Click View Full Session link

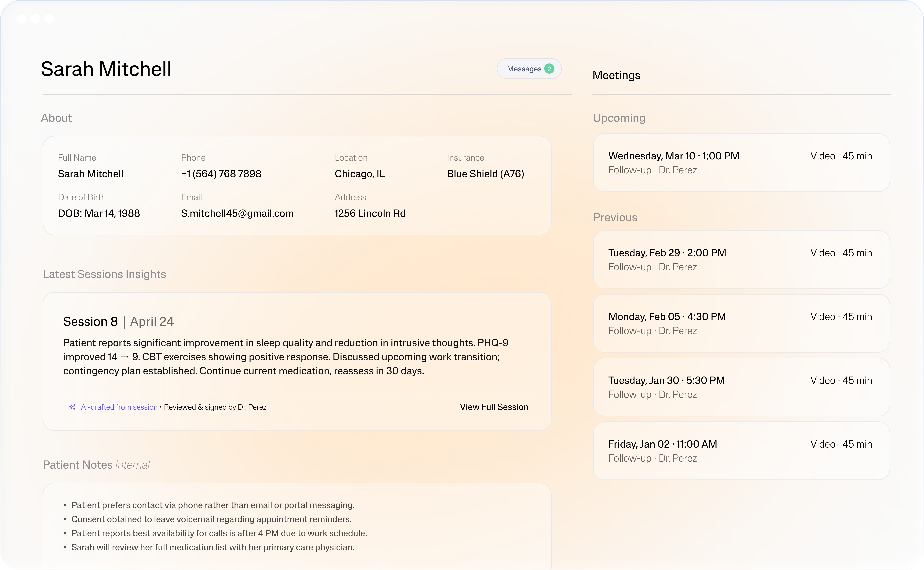pos(494,407)
